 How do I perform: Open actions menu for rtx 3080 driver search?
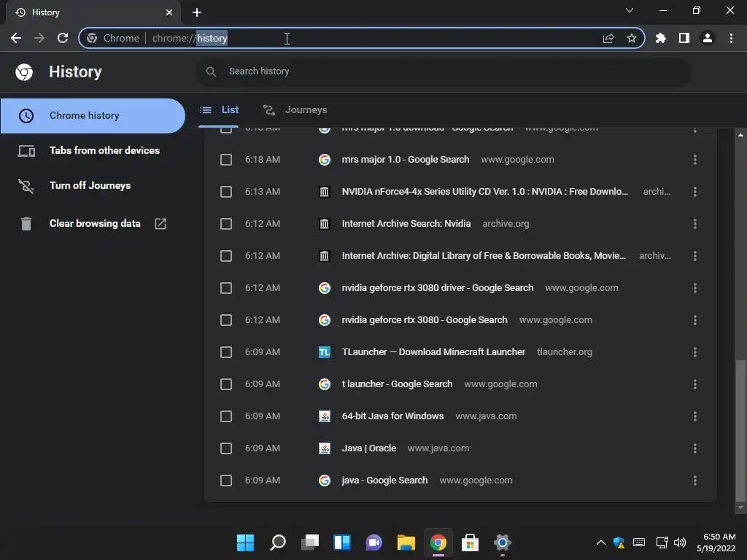(x=694, y=288)
